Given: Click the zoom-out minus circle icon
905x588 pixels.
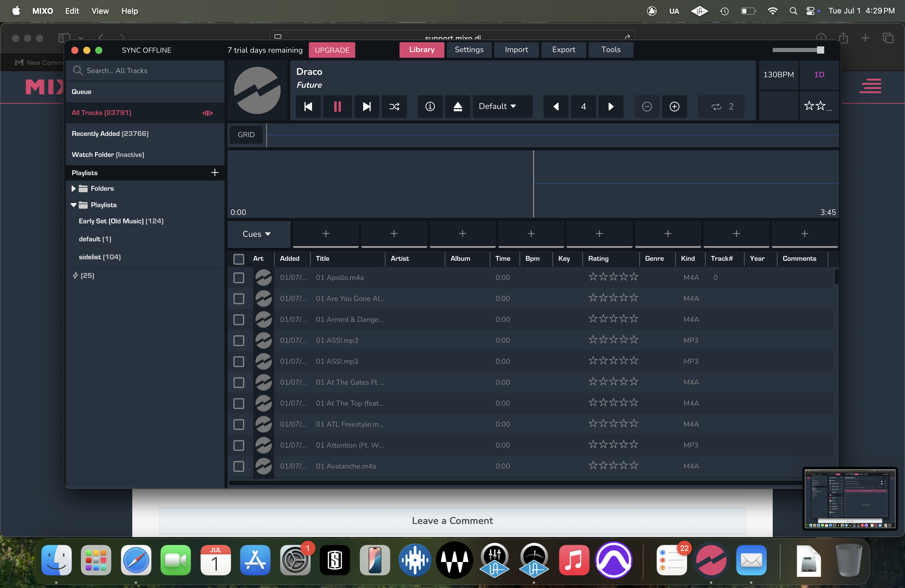Looking at the screenshot, I should point(646,107).
